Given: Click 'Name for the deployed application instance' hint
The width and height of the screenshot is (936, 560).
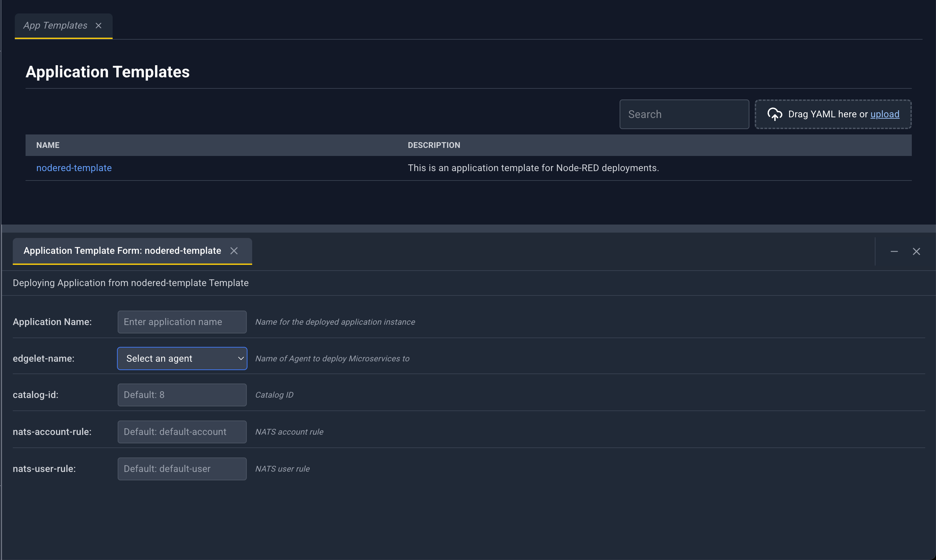Looking at the screenshot, I should (x=335, y=322).
